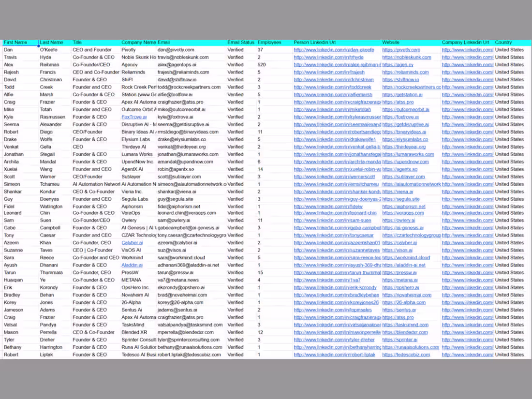This screenshot has height=399, width=532.
Task: Open the workmind.cloud website link
Action: click(406, 258)
